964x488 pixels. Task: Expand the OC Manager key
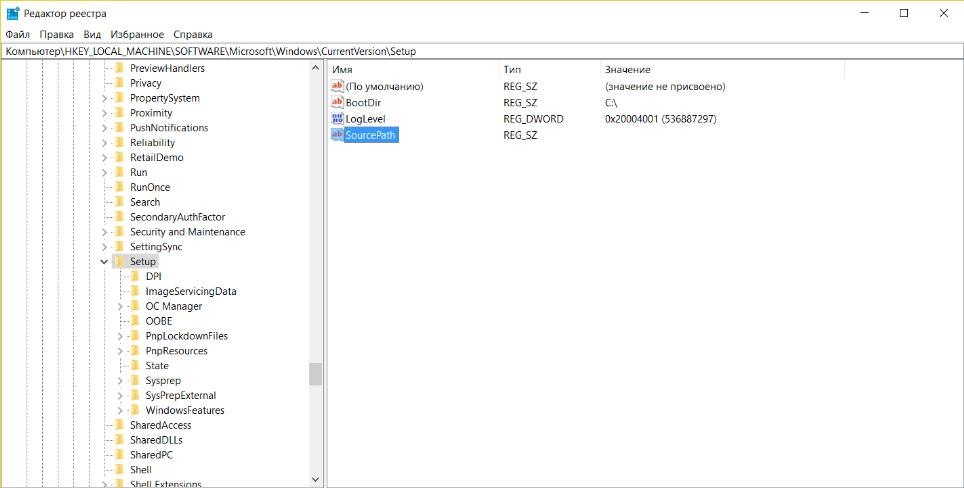pyautogui.click(x=120, y=306)
